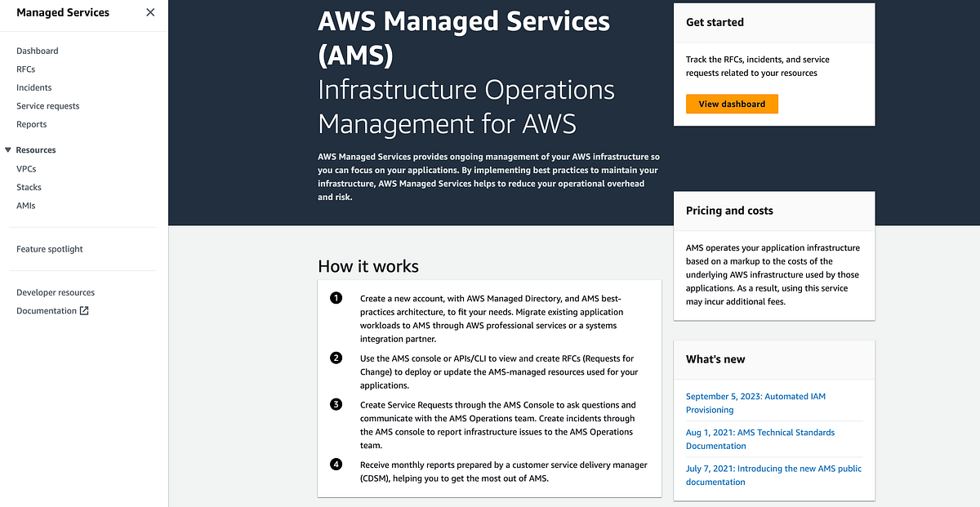Expand the Resources tree item
This screenshot has width=980, height=507.
34,149
